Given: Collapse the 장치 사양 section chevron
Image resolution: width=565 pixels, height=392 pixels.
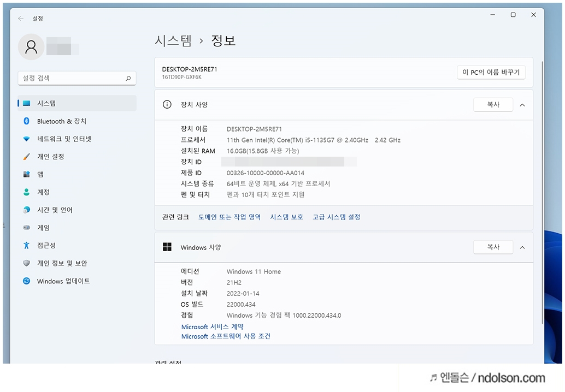Looking at the screenshot, I should (522, 105).
